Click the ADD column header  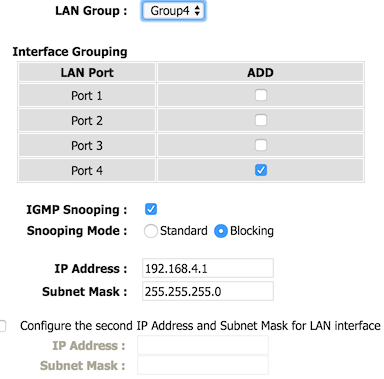pos(260,72)
